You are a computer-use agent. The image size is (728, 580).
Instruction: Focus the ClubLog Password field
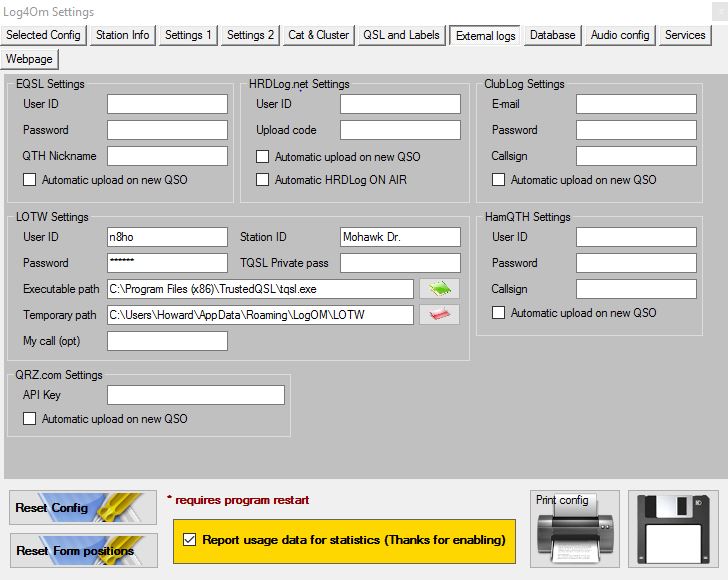(636, 130)
